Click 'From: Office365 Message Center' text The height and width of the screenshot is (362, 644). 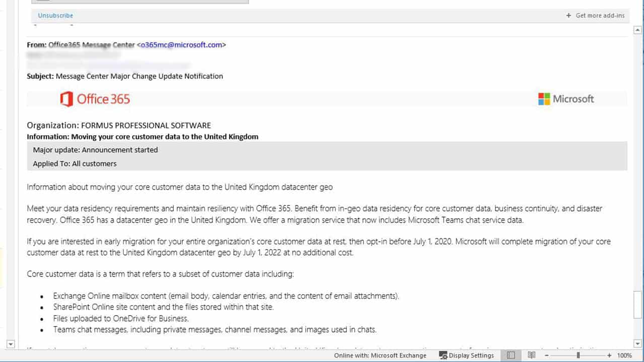click(x=81, y=45)
